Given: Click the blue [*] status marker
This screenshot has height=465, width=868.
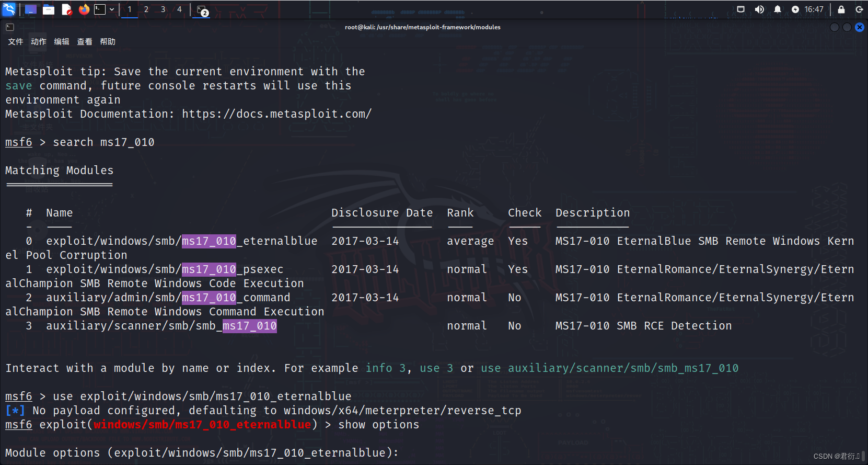Looking at the screenshot, I should [x=15, y=411].
